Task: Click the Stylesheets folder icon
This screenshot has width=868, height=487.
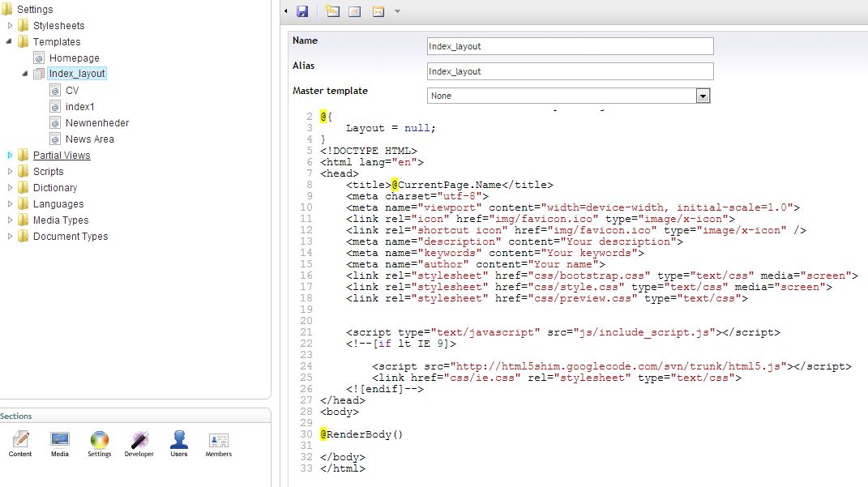Action: 23,25
